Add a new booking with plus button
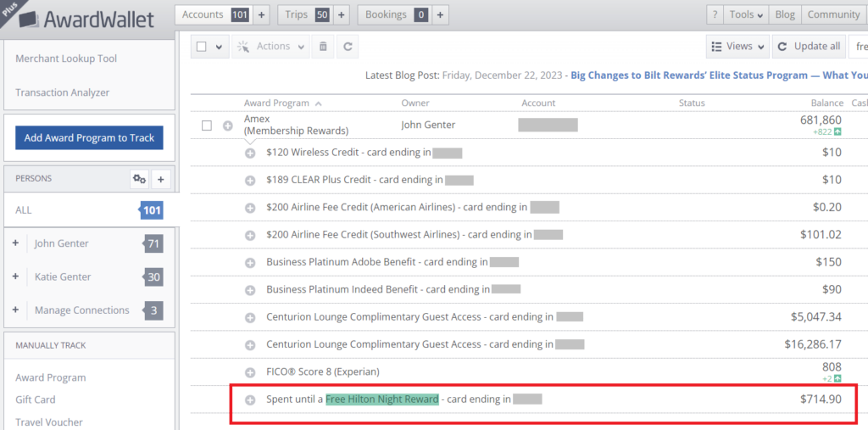Screen dimensions: 868x430 click(440, 15)
